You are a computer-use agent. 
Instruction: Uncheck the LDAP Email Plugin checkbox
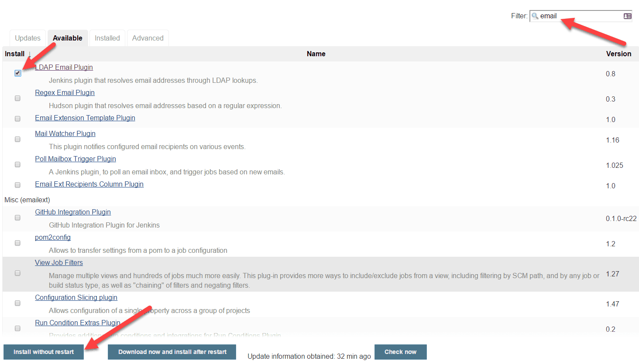(x=17, y=73)
